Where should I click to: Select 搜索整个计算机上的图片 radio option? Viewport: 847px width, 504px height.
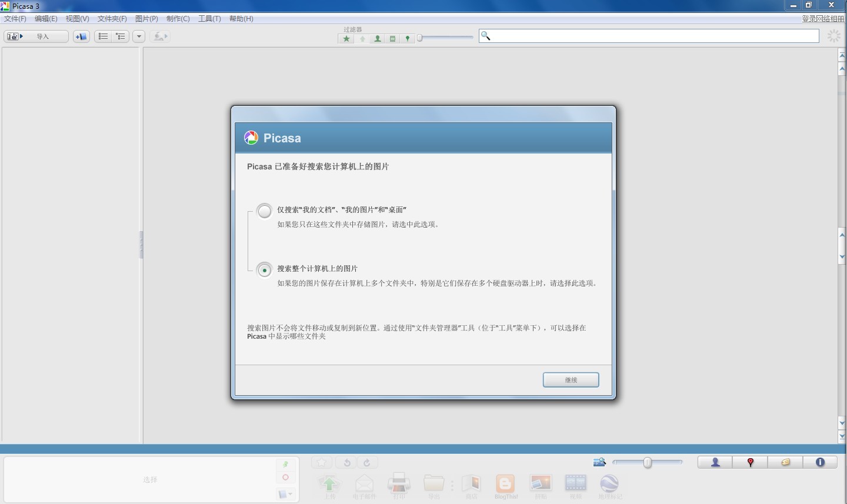[x=265, y=270]
